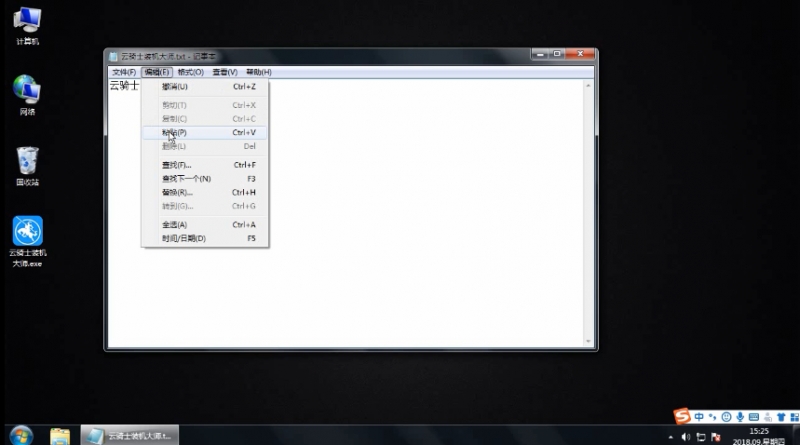Image resolution: width=800 pixels, height=445 pixels.
Task: Open the Sogou skin shirt icon
Action: [781, 417]
